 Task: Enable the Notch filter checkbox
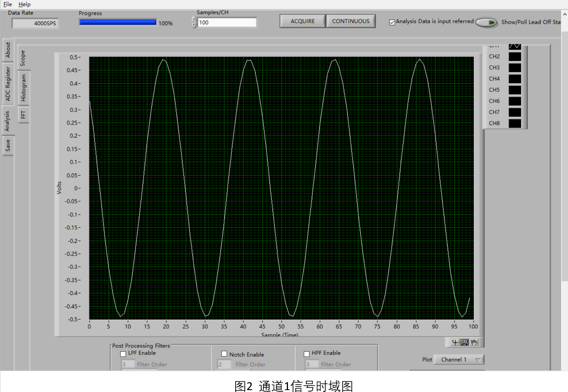(x=224, y=354)
